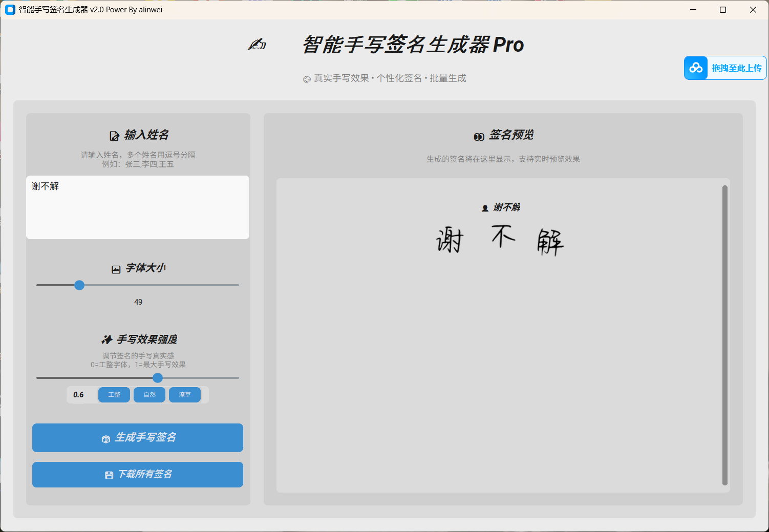Screen dimensions: 769x532
Task: Click the handwritten 谢不解 signature image
Action: point(500,240)
